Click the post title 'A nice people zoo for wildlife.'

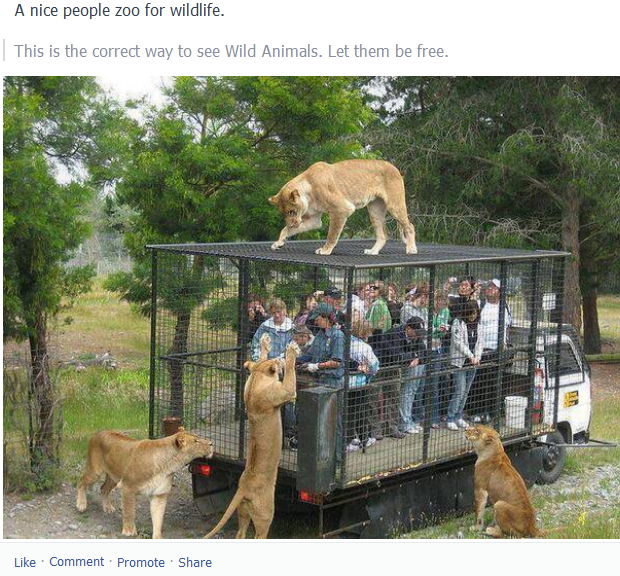click(119, 11)
